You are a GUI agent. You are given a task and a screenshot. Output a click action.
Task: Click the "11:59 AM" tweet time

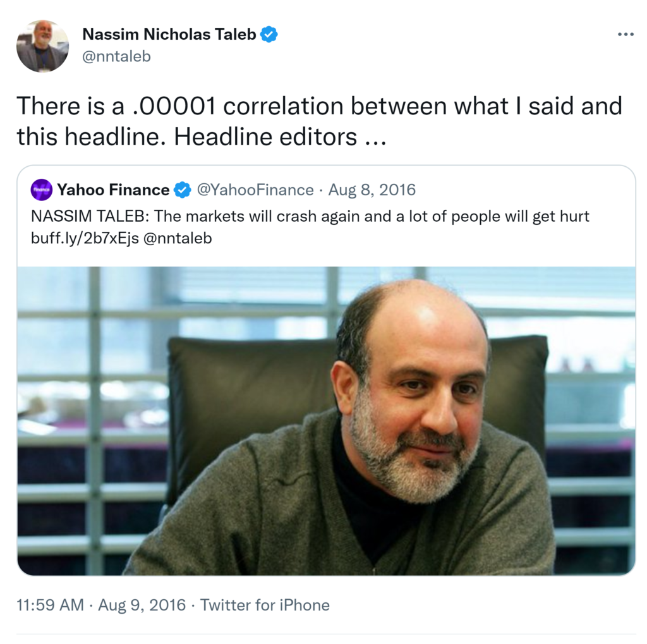point(50,605)
